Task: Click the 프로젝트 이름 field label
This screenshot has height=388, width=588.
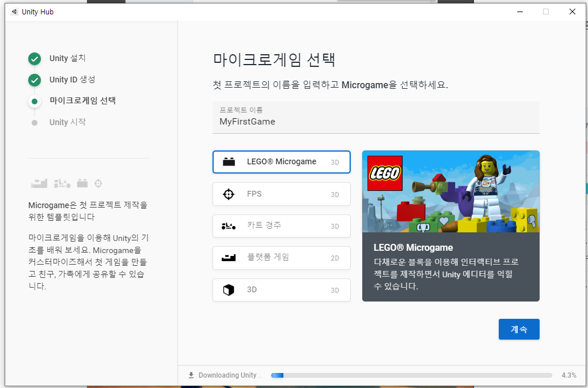Action: [x=241, y=110]
